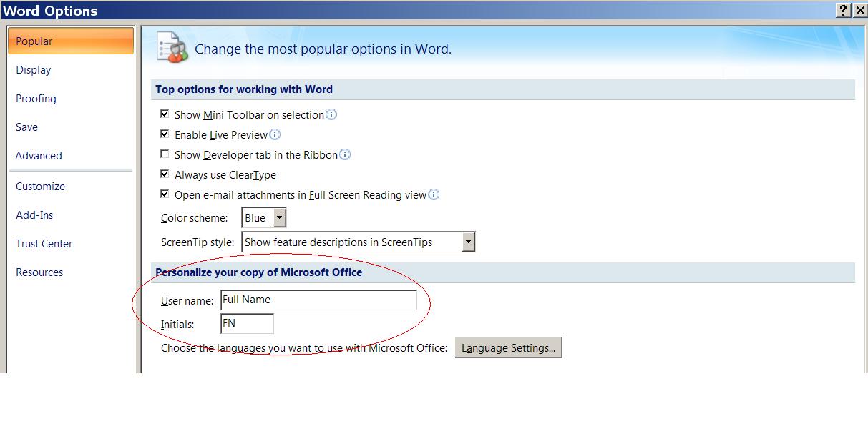
Task: Click the 'Top options for working with Word' heading
Action: click(x=244, y=89)
